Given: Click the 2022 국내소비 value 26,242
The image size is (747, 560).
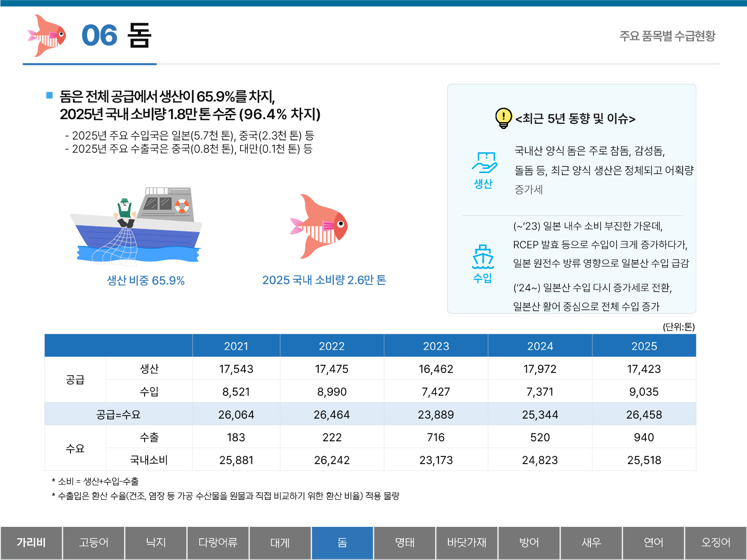Looking at the screenshot, I should (332, 460).
